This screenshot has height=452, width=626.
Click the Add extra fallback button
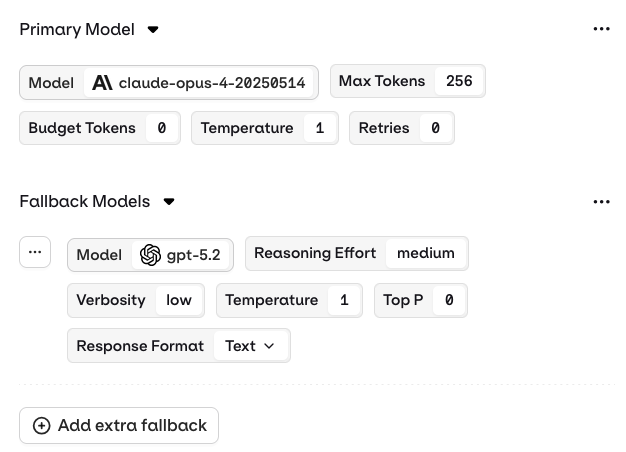pos(119,425)
